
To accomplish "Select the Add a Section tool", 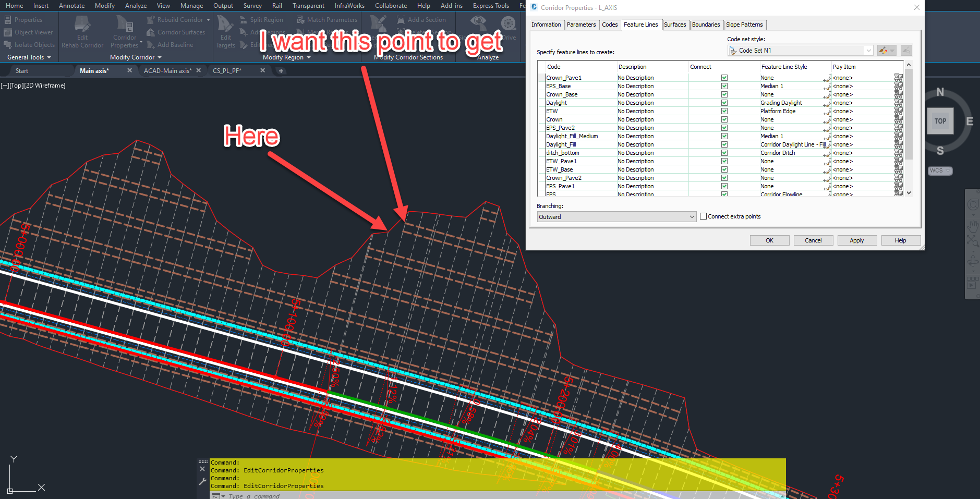I will 422,19.
